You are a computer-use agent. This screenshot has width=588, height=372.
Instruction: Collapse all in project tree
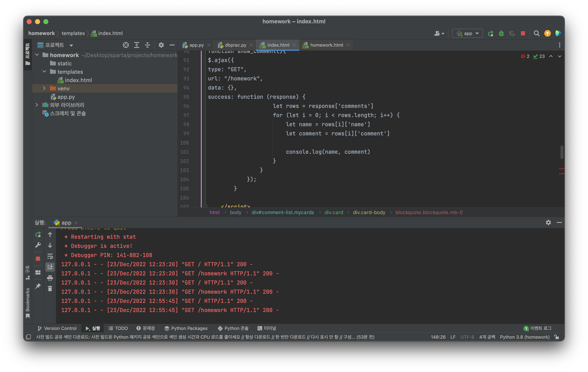tap(147, 45)
